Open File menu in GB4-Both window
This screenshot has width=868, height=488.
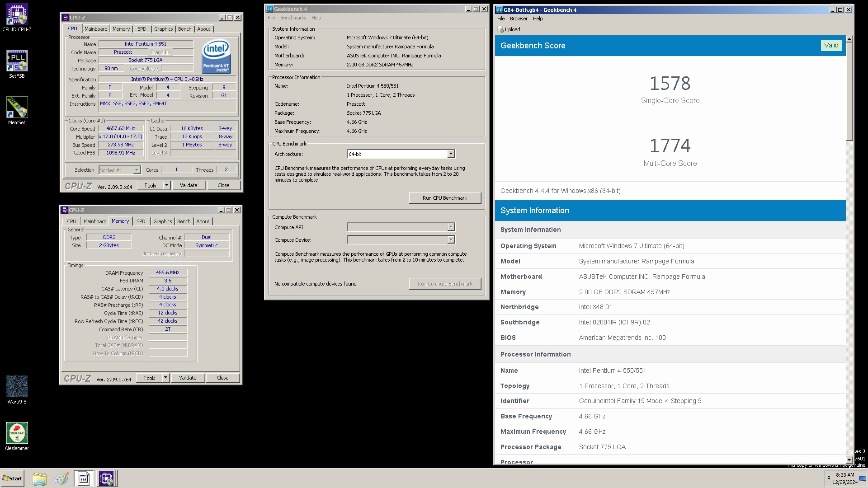pos(501,19)
